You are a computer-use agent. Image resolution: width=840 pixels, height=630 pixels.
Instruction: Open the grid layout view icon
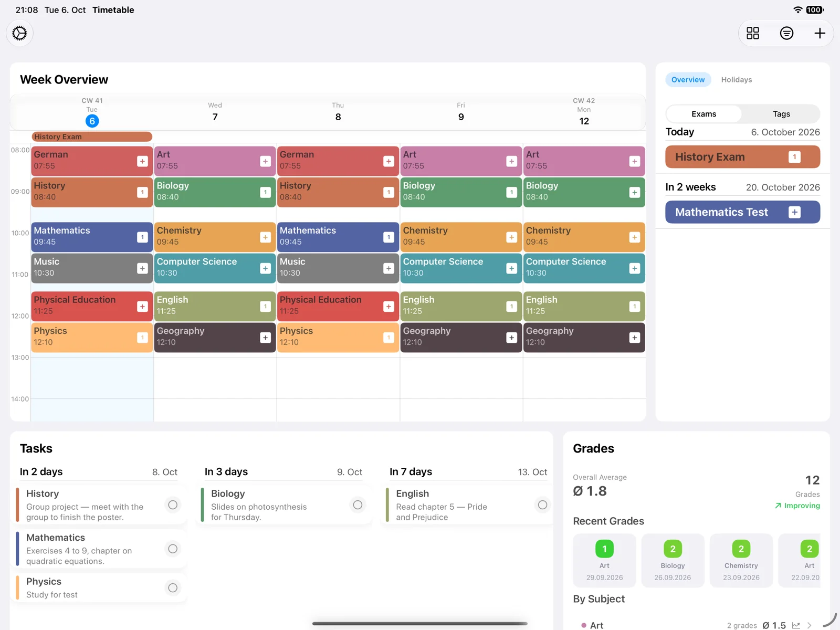pyautogui.click(x=753, y=33)
